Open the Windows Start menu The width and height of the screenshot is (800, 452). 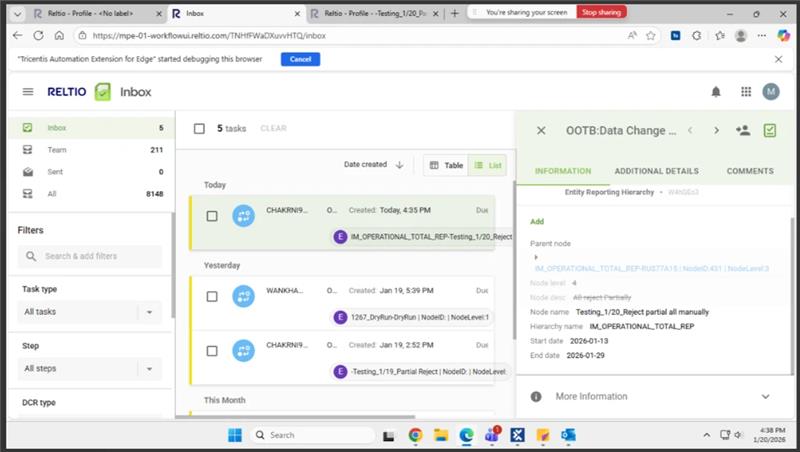tap(235, 435)
